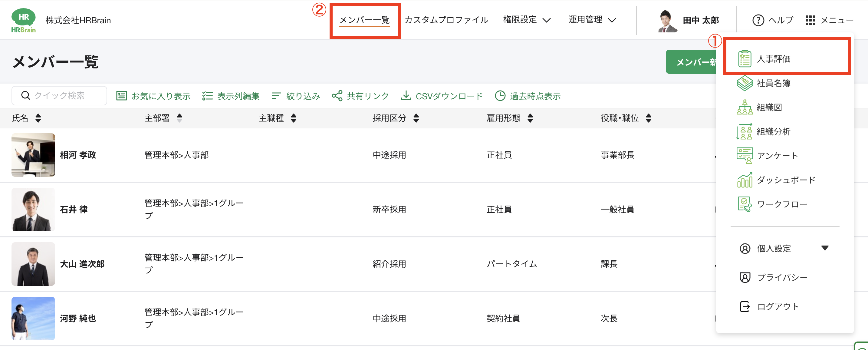This screenshot has height=350, width=868.
Task: Expand the 権限設定 dropdown
Action: point(527,20)
